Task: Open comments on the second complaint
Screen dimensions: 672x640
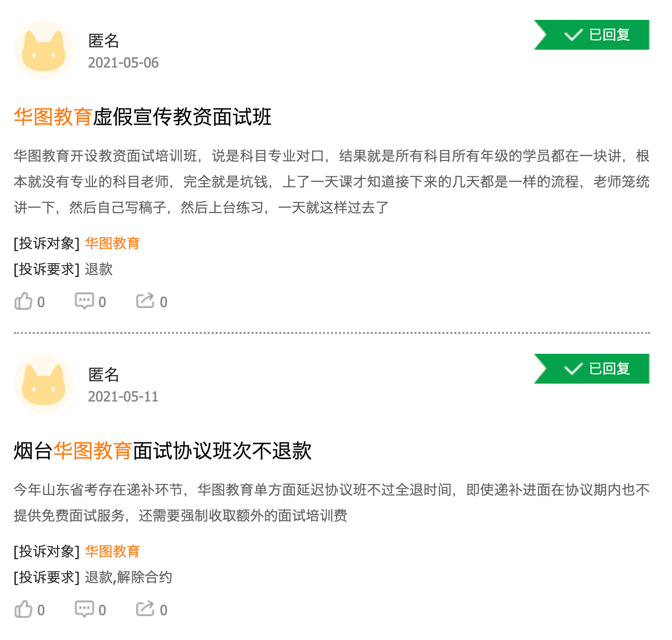Action: click(x=84, y=609)
